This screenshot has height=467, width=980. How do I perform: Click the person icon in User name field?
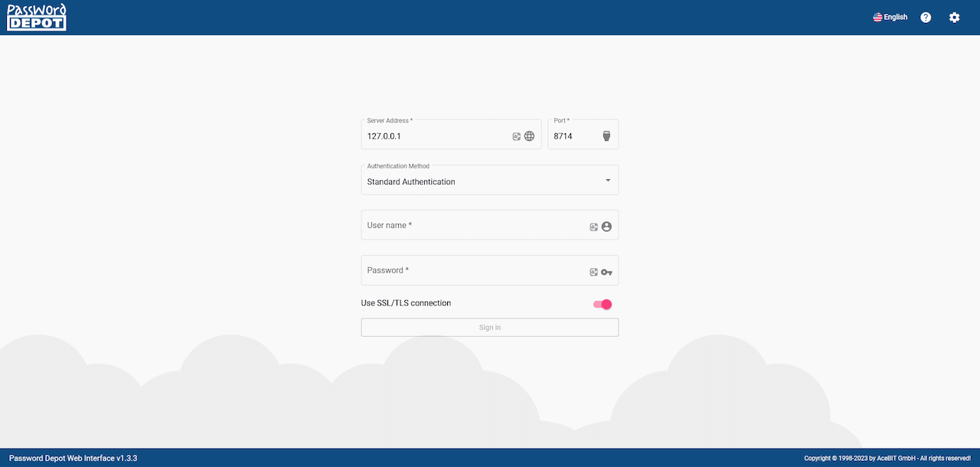pyautogui.click(x=606, y=226)
